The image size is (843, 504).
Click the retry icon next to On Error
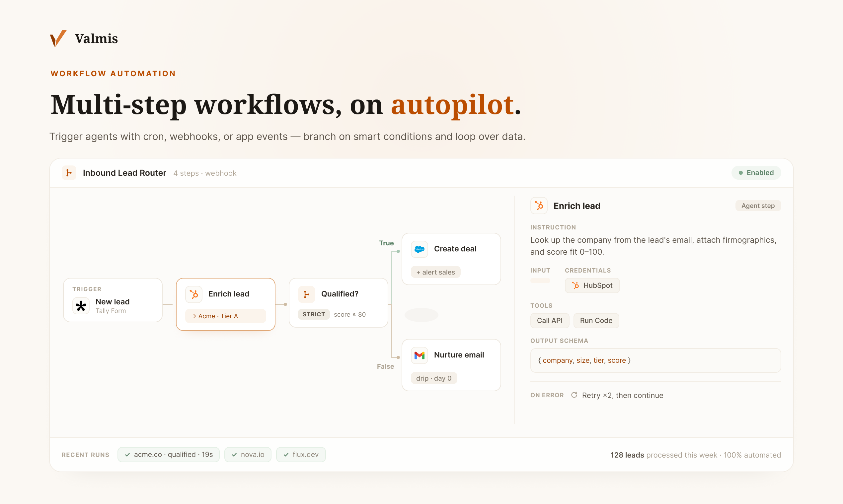coord(574,395)
